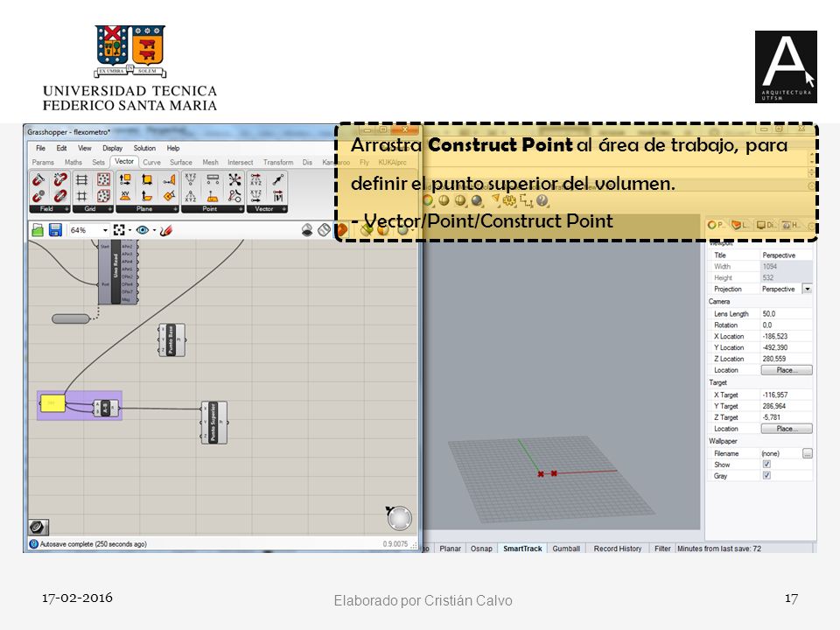Select the Square grid component icon
The height and width of the screenshot is (630, 840).
tap(81, 195)
